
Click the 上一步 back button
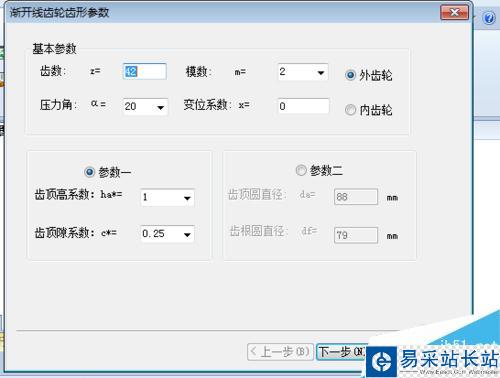(x=280, y=352)
